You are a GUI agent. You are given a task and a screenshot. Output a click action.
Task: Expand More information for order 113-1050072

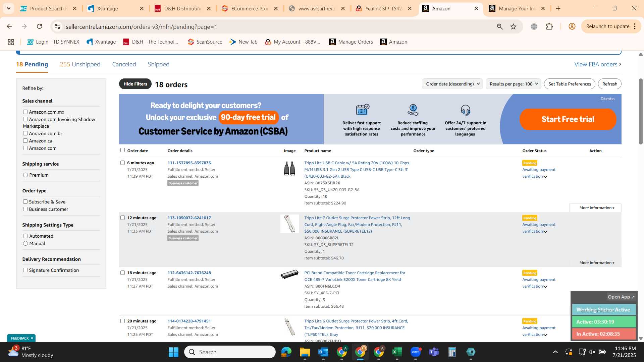[x=597, y=263]
